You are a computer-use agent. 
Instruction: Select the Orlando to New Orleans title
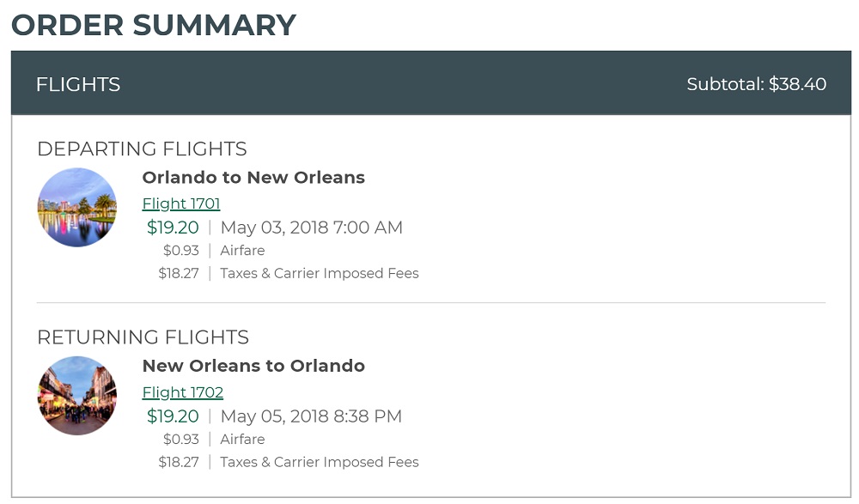pos(253,178)
